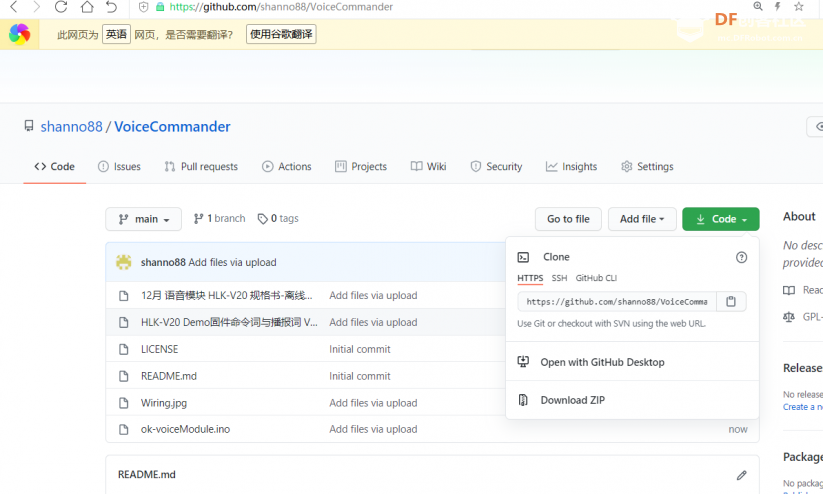Open the Pull requests tab
The image size is (823, 494).
click(201, 166)
